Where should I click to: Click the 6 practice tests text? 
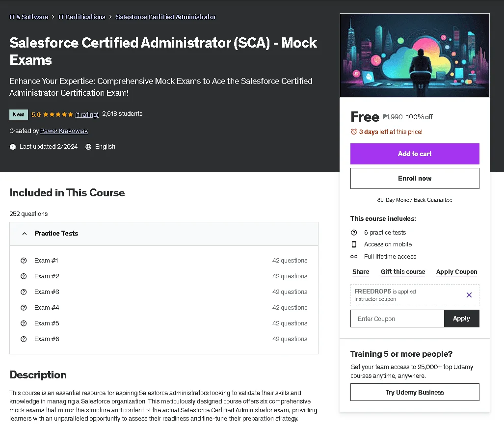point(385,233)
